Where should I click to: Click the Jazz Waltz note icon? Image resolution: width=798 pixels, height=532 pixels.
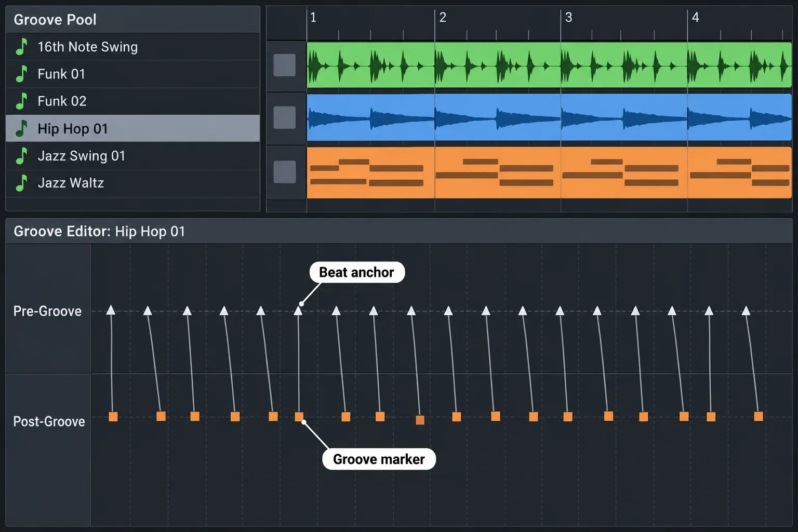pos(21,183)
